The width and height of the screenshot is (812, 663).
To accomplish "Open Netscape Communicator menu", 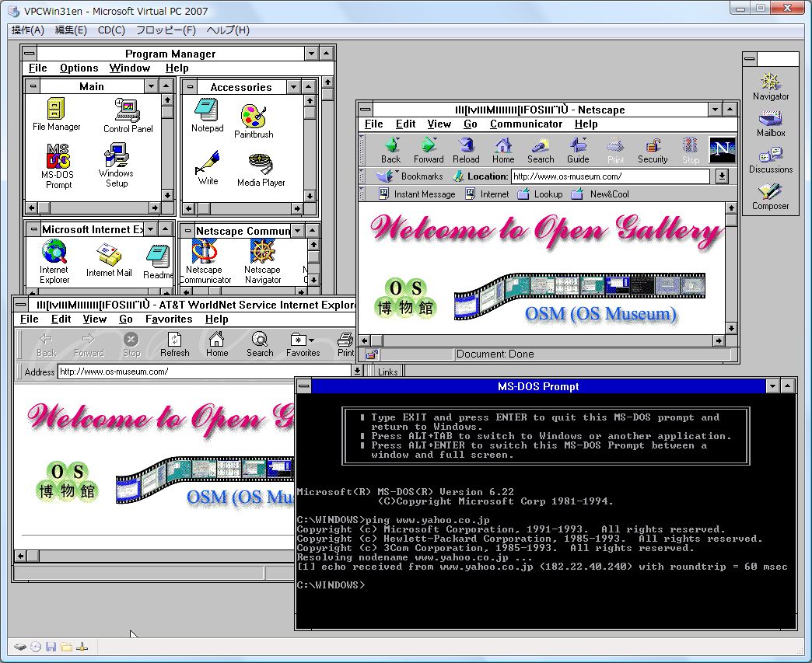I will (x=526, y=124).
